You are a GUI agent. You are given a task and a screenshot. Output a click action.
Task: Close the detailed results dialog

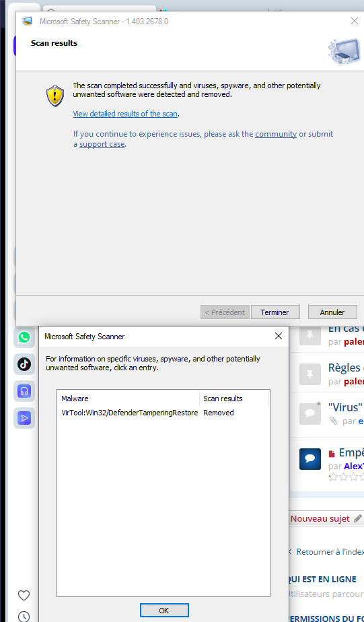(279, 337)
